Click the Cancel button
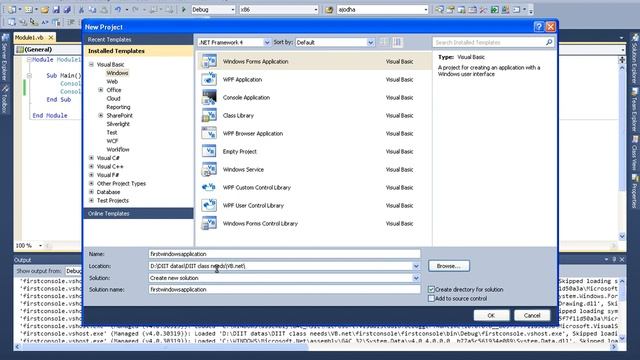The height and width of the screenshot is (360, 640). [x=532, y=316]
